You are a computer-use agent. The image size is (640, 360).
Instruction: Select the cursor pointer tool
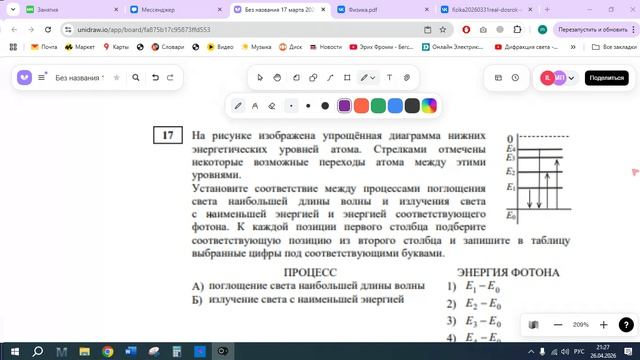coord(260,78)
